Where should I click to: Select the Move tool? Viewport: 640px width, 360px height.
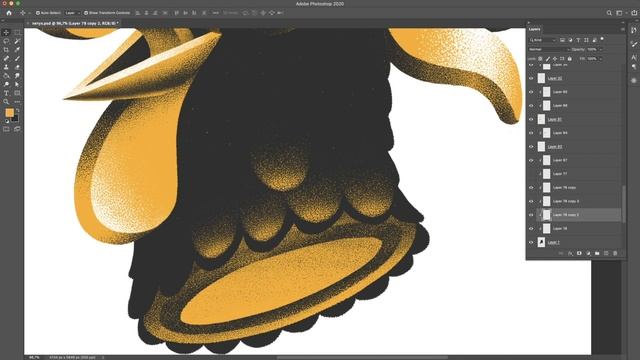(6, 32)
